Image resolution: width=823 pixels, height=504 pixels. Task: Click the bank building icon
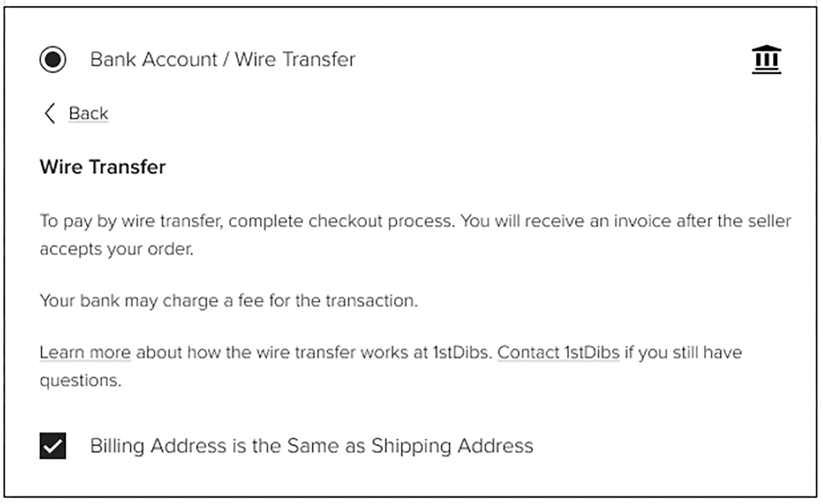(x=766, y=59)
